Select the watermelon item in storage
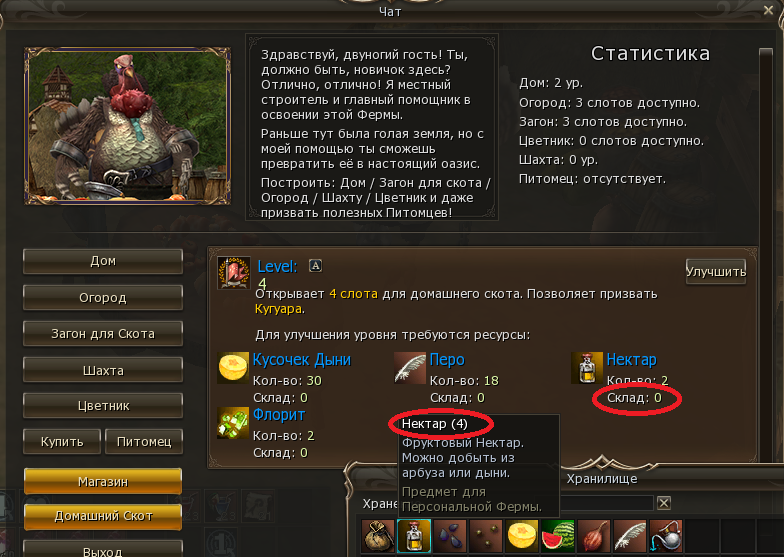784x557 pixels. tap(558, 536)
